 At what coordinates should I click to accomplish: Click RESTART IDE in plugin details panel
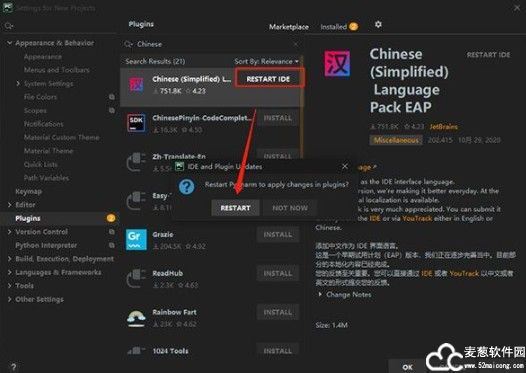pyautogui.click(x=488, y=55)
